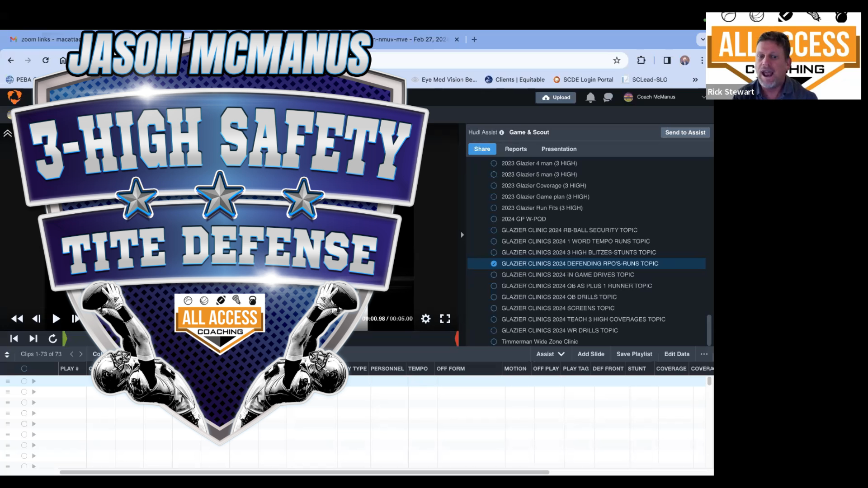Select GLAZIER CLINICS 2024 IN GAME DRIVES TOPIC
The height and width of the screenshot is (488, 868).
pyautogui.click(x=567, y=275)
